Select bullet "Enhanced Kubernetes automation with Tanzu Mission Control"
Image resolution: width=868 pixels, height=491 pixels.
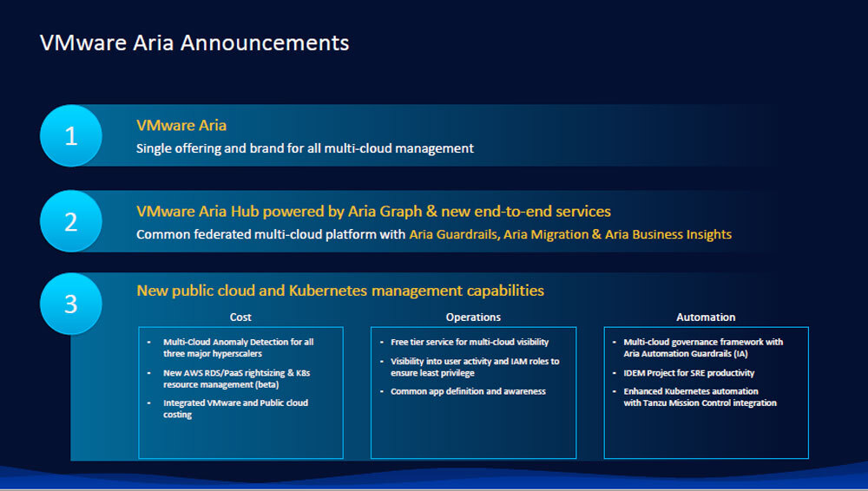(700, 397)
